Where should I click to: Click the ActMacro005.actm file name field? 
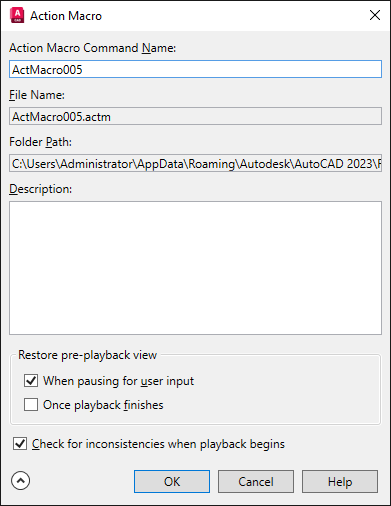(x=195, y=116)
